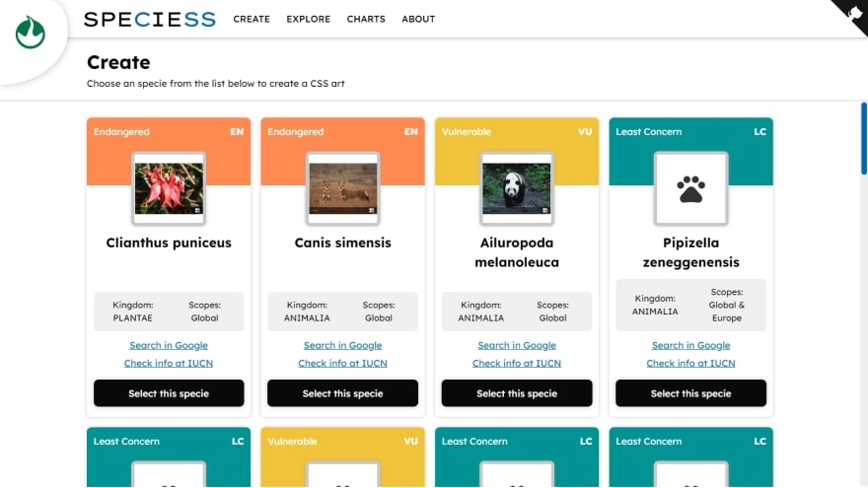Screen dimensions: 868x488
Task: Open the ABOUT menu item
Action: pos(418,20)
